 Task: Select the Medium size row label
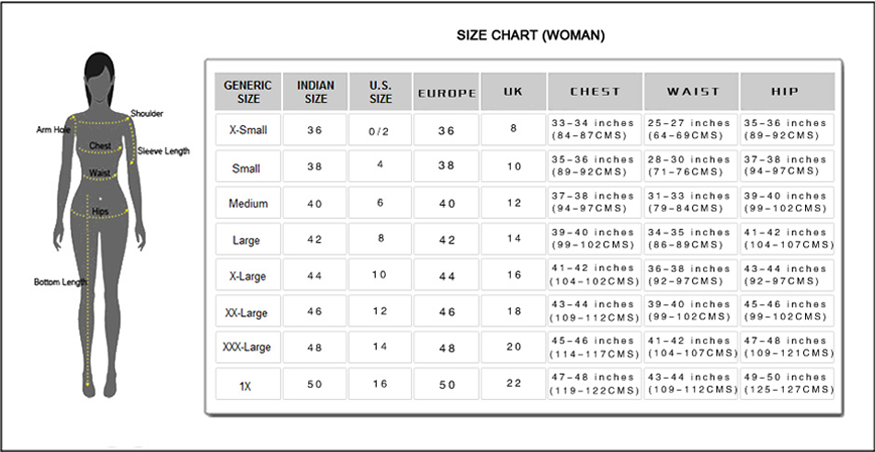(247, 204)
